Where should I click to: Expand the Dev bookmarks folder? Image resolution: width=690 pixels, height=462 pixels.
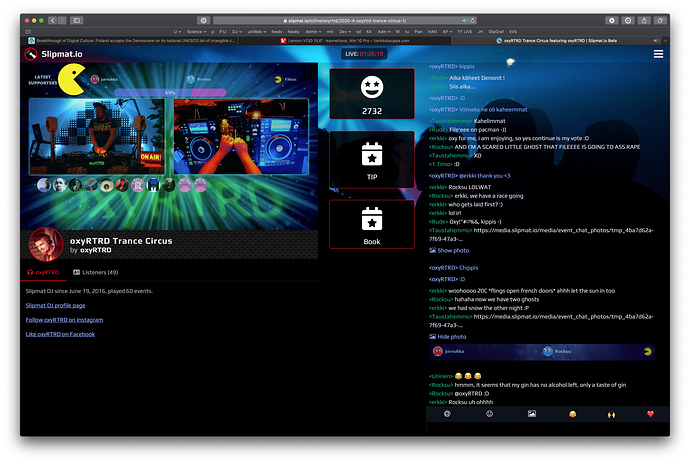coord(345,32)
